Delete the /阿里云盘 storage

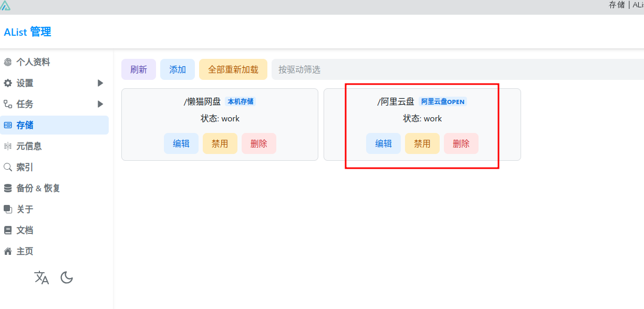(461, 143)
